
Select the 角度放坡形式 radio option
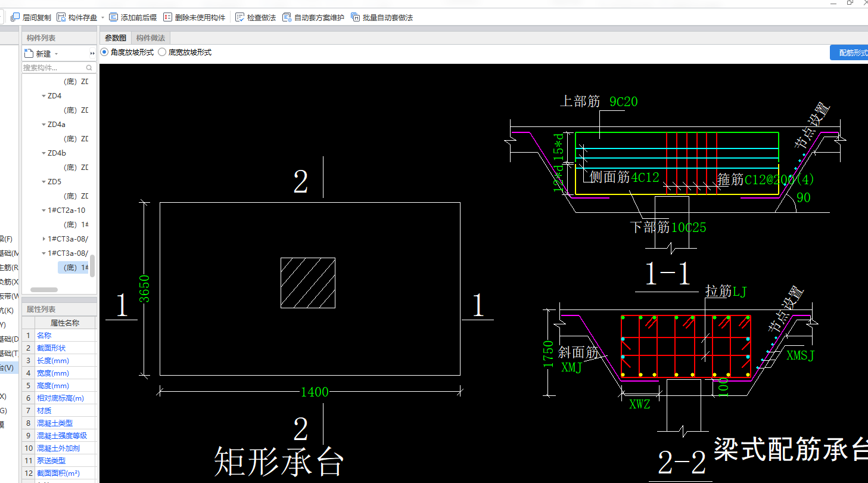tap(104, 52)
